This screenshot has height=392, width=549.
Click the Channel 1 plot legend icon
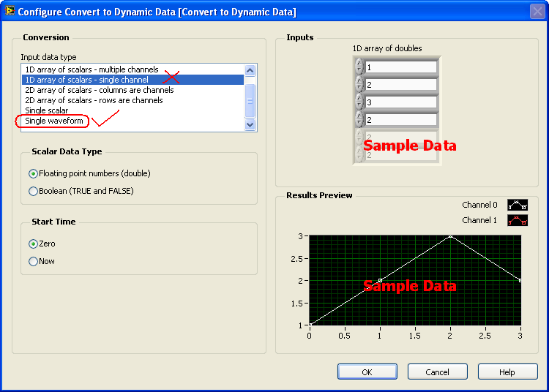(x=517, y=220)
